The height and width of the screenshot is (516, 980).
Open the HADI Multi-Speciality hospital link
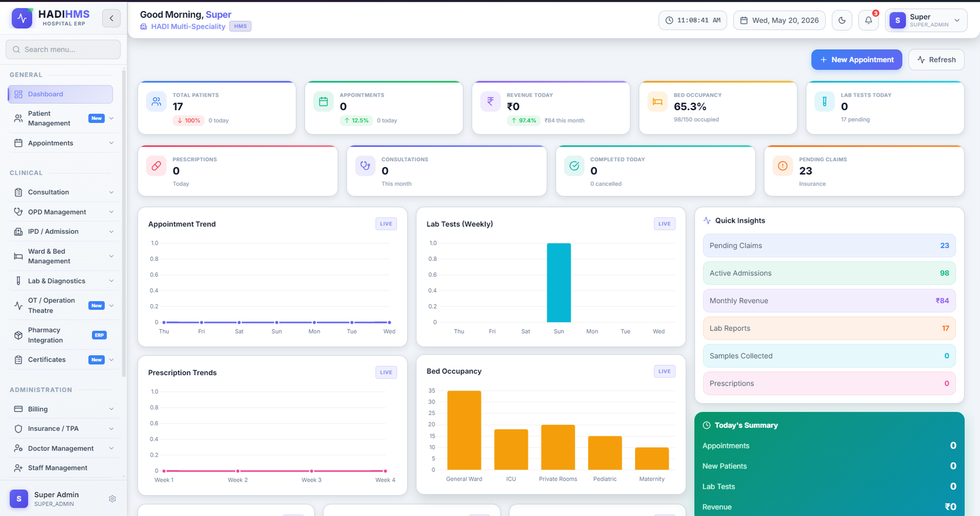pos(188,26)
